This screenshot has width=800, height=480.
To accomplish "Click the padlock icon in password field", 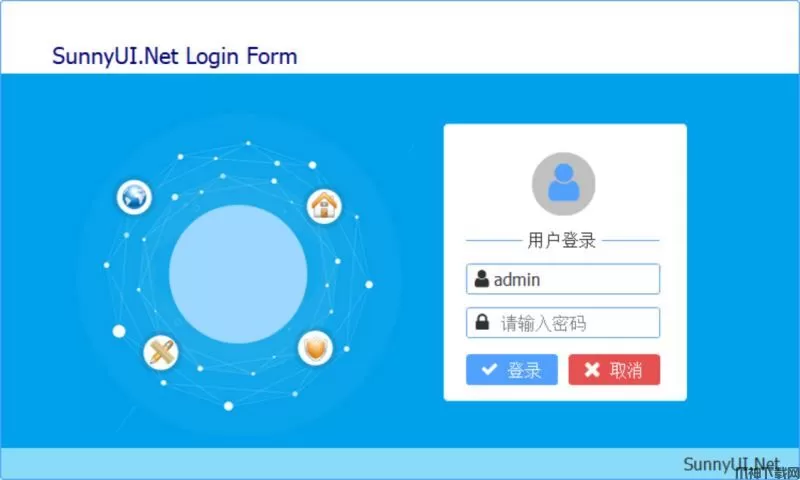I will pyautogui.click(x=482, y=322).
